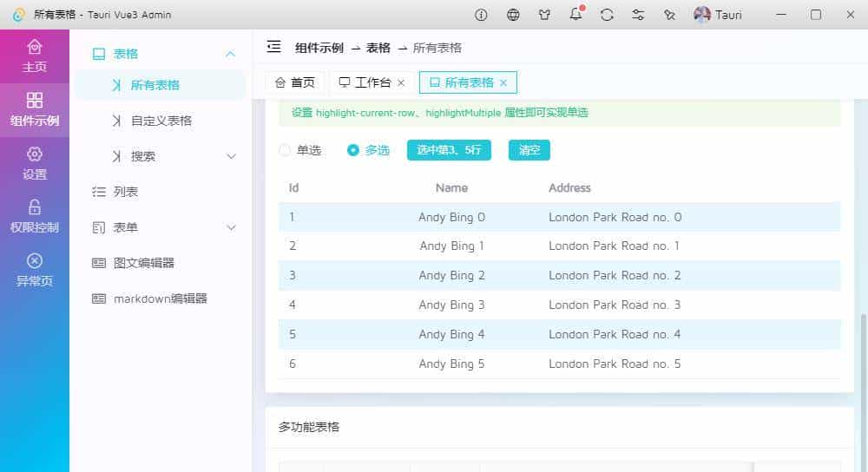Image resolution: width=868 pixels, height=472 pixels.
Task: Open the language globe icon
Action: point(513,15)
